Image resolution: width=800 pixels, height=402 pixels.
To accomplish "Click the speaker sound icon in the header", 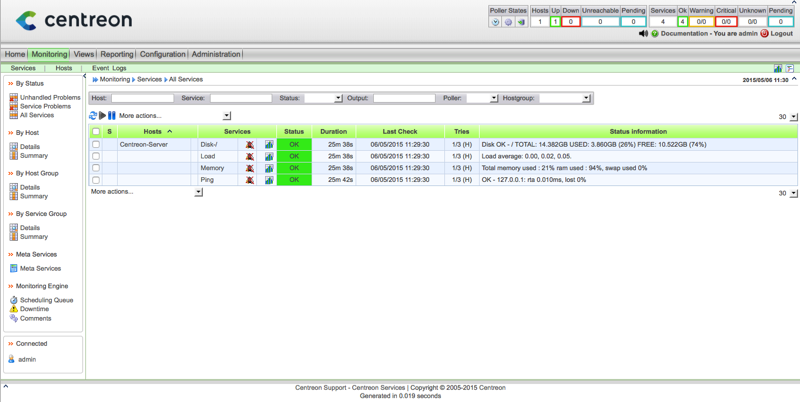I will (643, 34).
